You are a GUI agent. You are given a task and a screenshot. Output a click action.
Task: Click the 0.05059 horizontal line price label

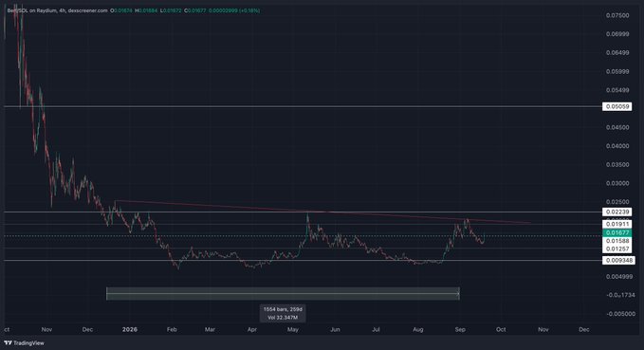pos(617,106)
